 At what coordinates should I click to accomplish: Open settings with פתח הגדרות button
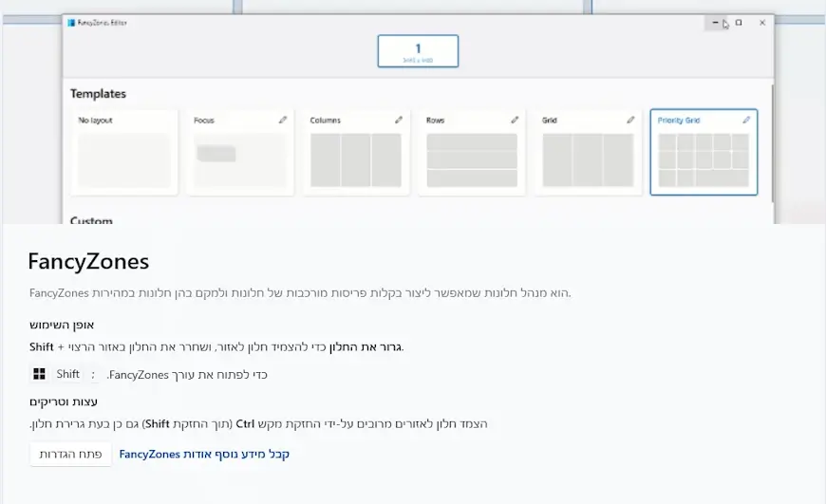point(70,454)
